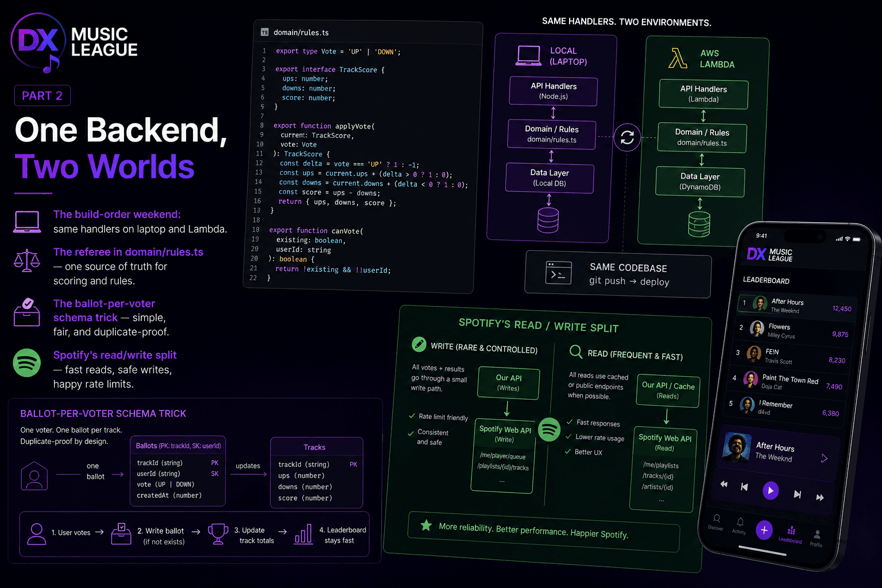Click the scales icon beside referee heading

(x=27, y=260)
